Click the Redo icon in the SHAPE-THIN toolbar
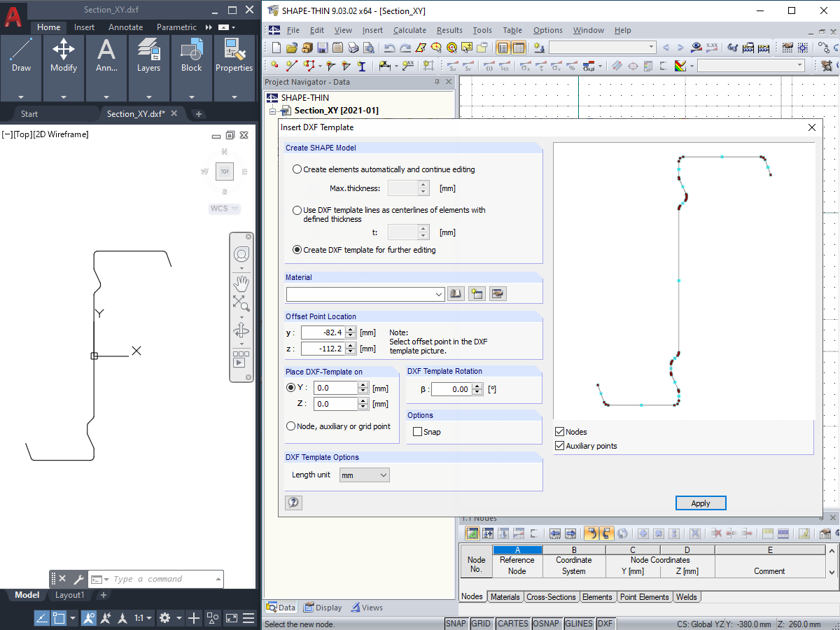 [x=405, y=48]
